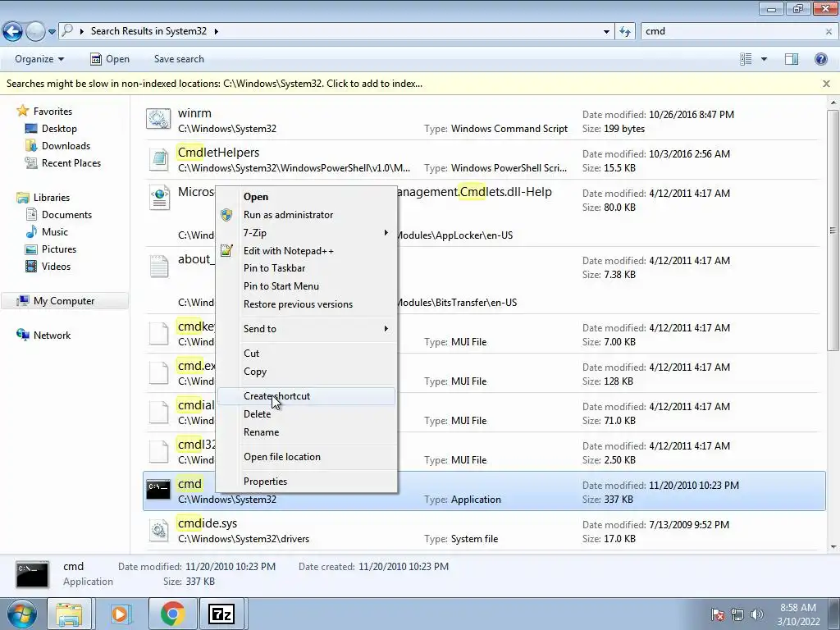
Task: Open Downloads folder in Favorites
Action: tap(66, 146)
